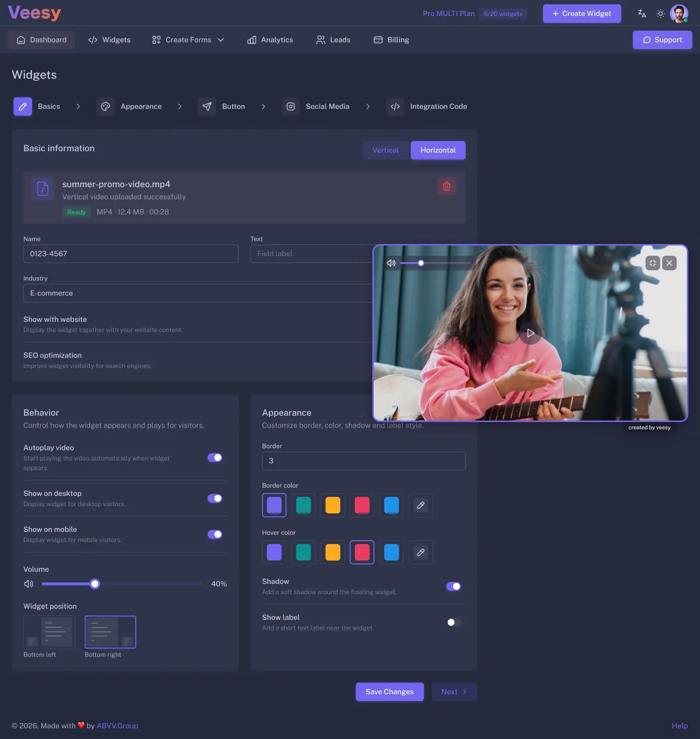
Task: Open the Industry E-commerce dropdown
Action: click(x=198, y=293)
